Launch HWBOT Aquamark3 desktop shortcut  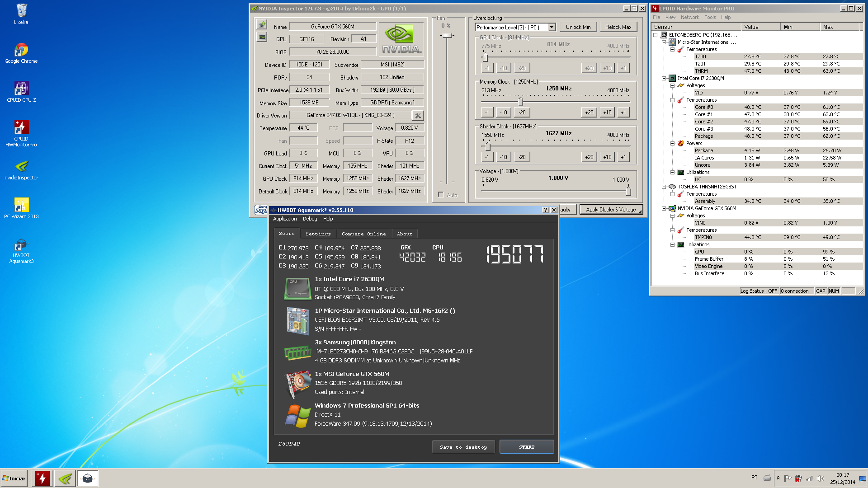click(x=21, y=251)
